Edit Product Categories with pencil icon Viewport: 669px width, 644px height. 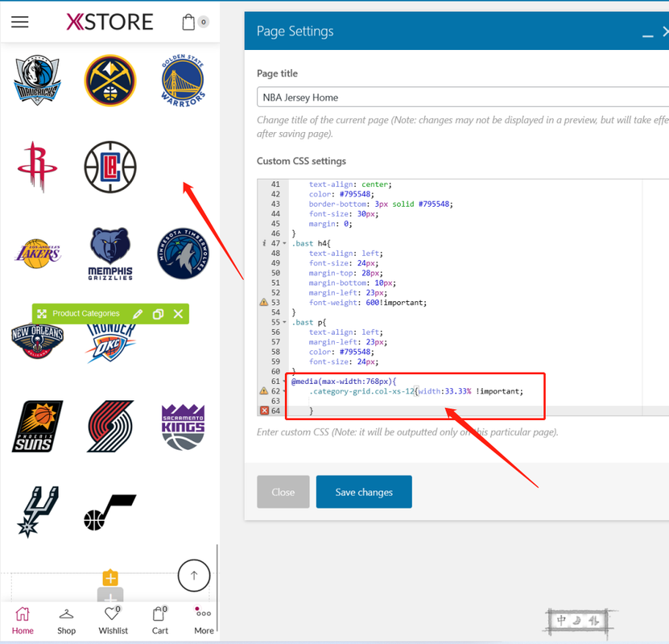pos(138,314)
